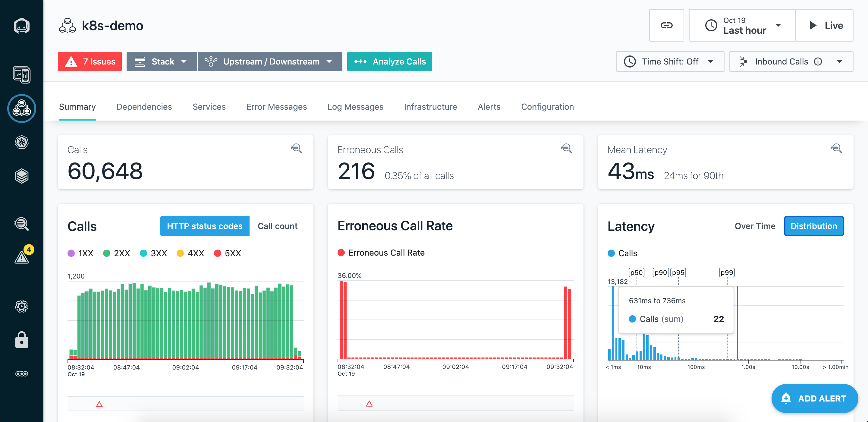Viewport: 868px width, 422px height.
Task: Open the Infrastructure layers sidebar icon
Action: coord(22,176)
